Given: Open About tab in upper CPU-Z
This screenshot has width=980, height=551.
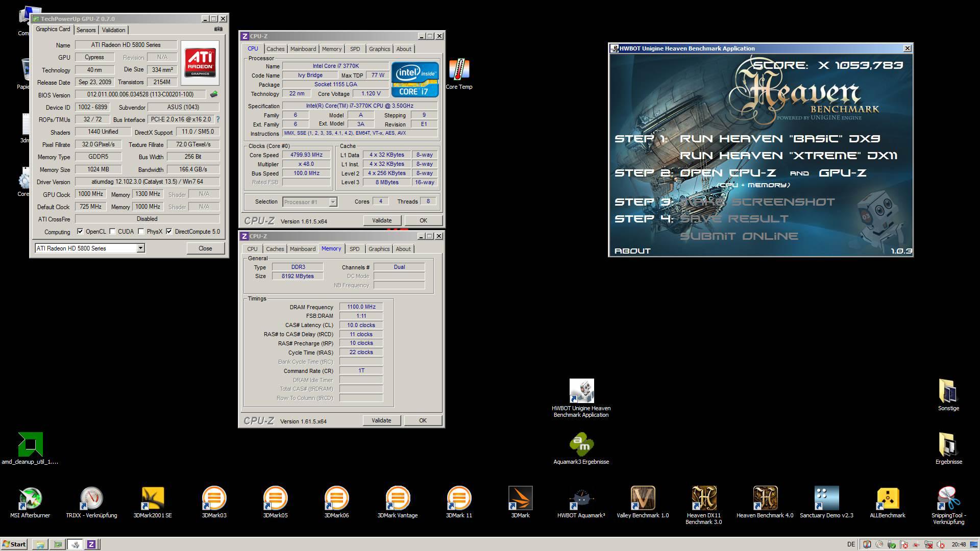Looking at the screenshot, I should pos(404,49).
